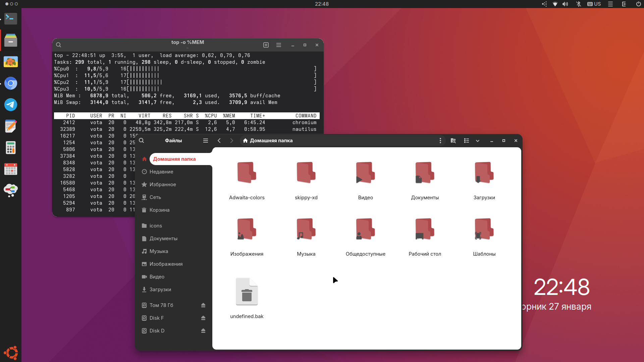
Task: Eject the Том 78 Гб volume
Action: [x=203, y=305]
